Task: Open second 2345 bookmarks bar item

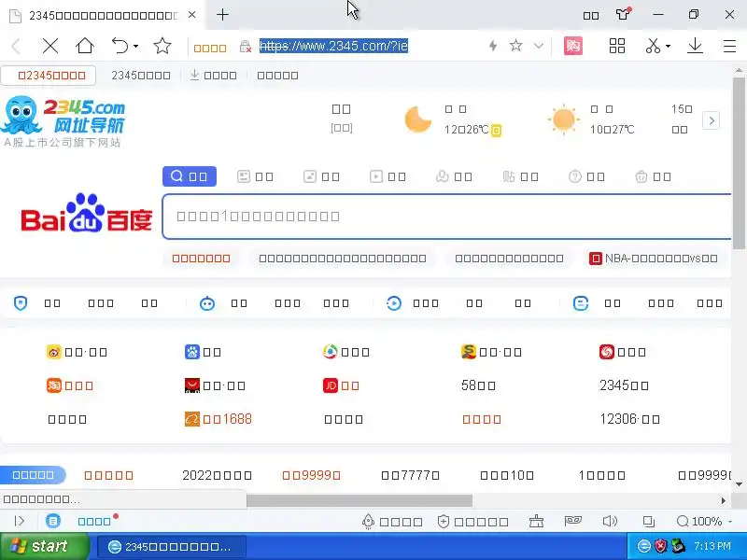Action: [141, 76]
